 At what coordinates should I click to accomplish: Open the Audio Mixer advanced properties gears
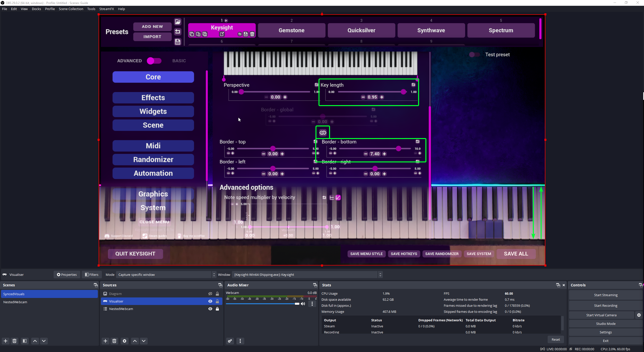(230, 341)
